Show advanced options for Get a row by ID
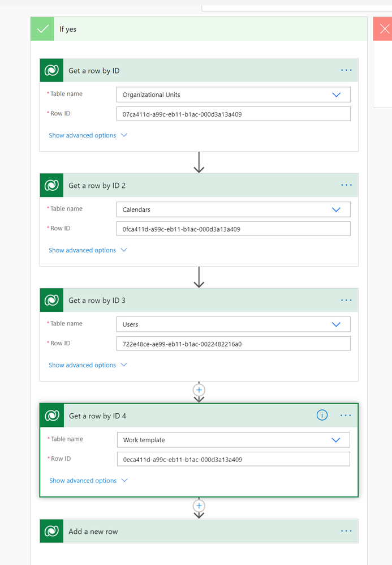392x565 pixels. (88, 135)
